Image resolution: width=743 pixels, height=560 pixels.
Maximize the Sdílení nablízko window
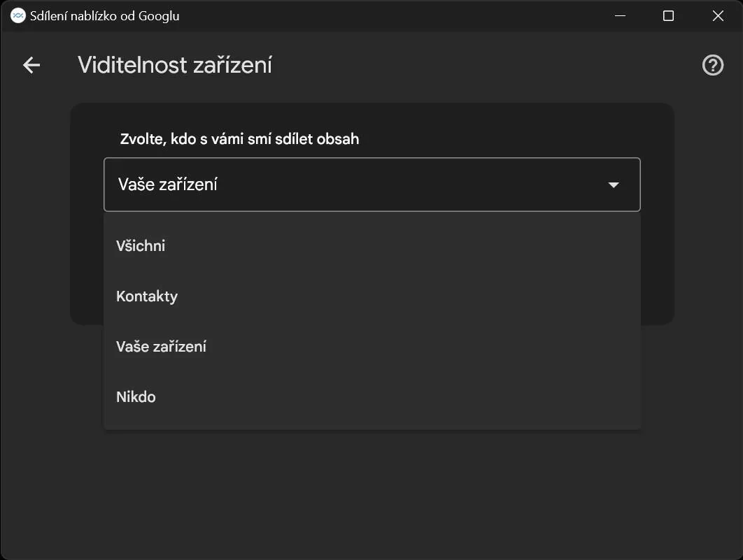[x=668, y=15]
